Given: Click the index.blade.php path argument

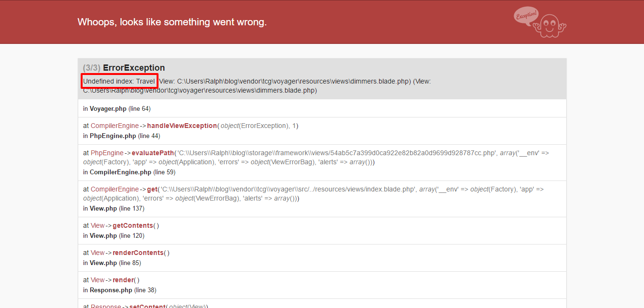Looking at the screenshot, I should [x=288, y=189].
